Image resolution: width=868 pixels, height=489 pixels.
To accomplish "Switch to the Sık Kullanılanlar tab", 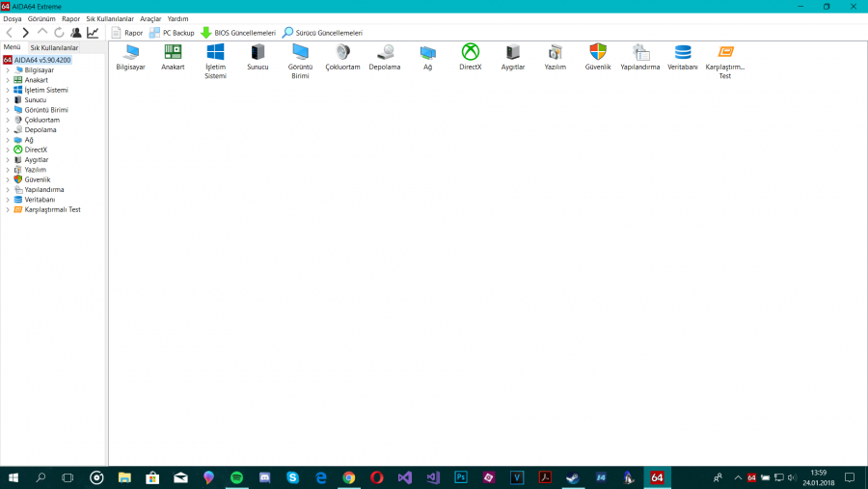I will tap(54, 47).
